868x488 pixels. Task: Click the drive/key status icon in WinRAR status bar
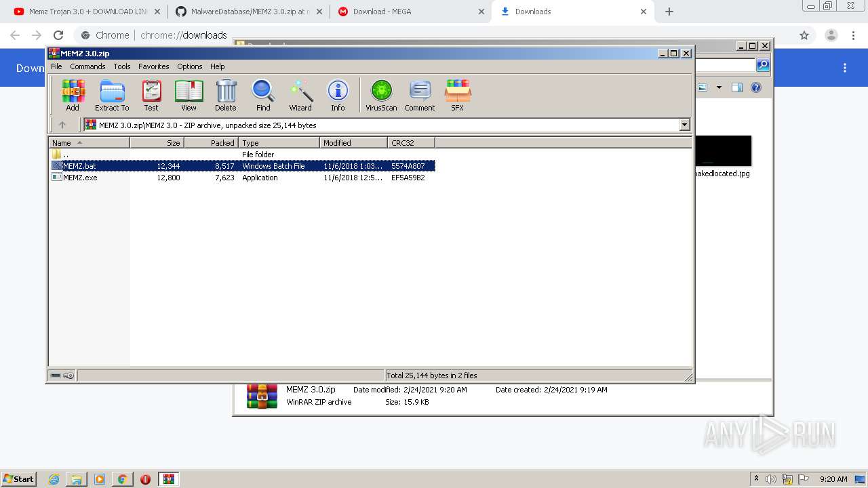point(62,375)
